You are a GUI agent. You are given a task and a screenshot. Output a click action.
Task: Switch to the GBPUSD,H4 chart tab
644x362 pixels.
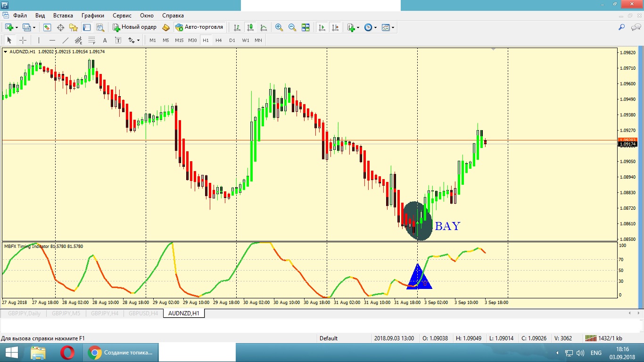(x=143, y=313)
